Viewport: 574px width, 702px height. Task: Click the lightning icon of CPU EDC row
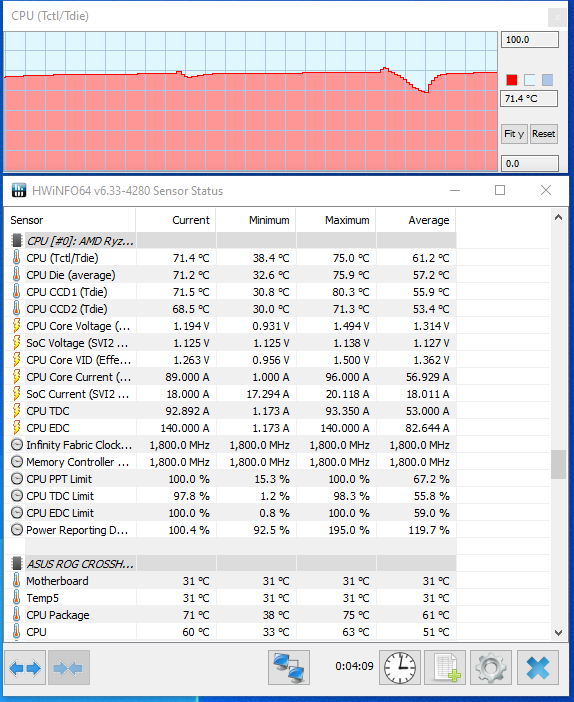tap(17, 428)
